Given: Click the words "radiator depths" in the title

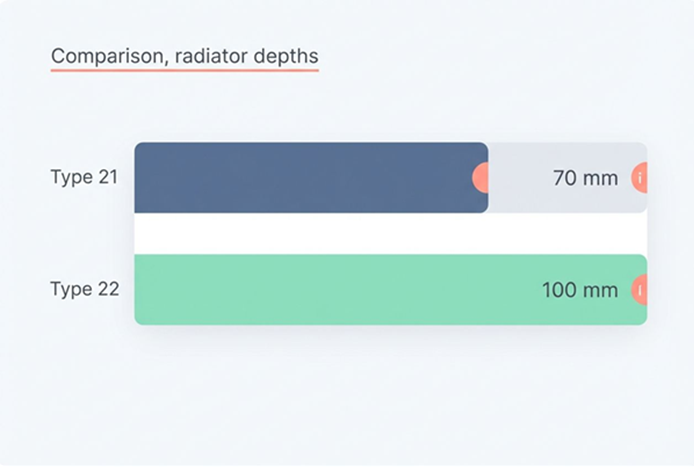Looking at the screenshot, I should (x=247, y=56).
